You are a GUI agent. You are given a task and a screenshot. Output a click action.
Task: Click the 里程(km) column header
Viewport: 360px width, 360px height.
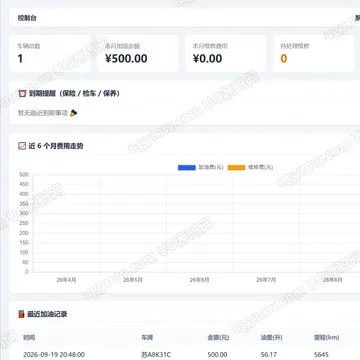[x=326, y=338]
